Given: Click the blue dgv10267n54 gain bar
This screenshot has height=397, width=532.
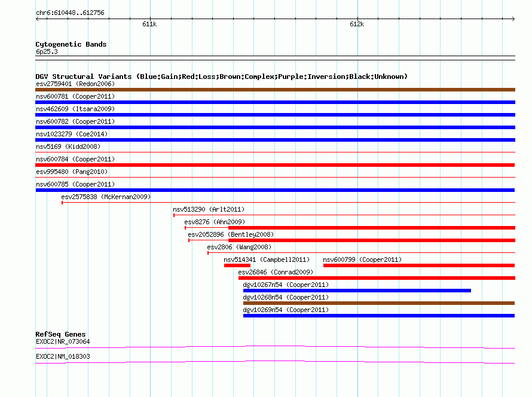Looking at the screenshot, I should point(357,291).
